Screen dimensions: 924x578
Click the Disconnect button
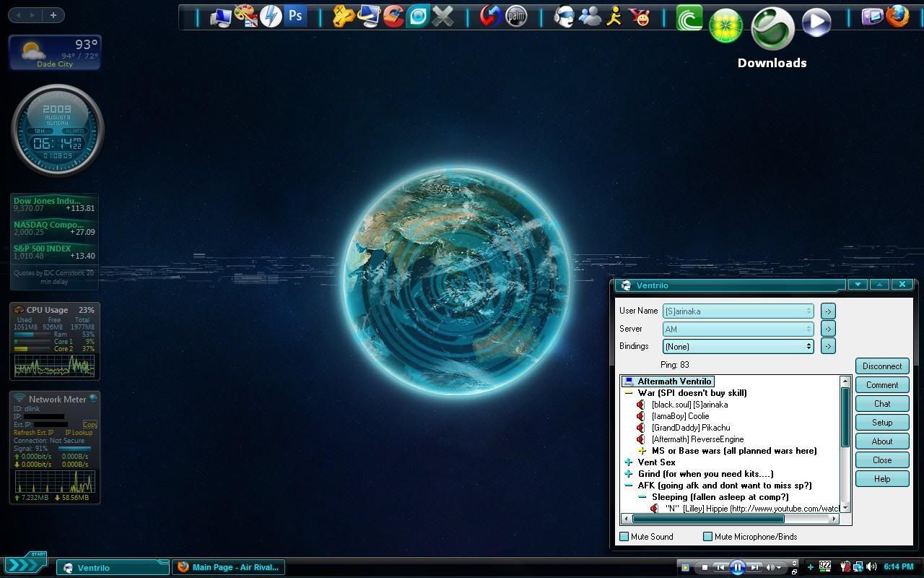(x=882, y=366)
